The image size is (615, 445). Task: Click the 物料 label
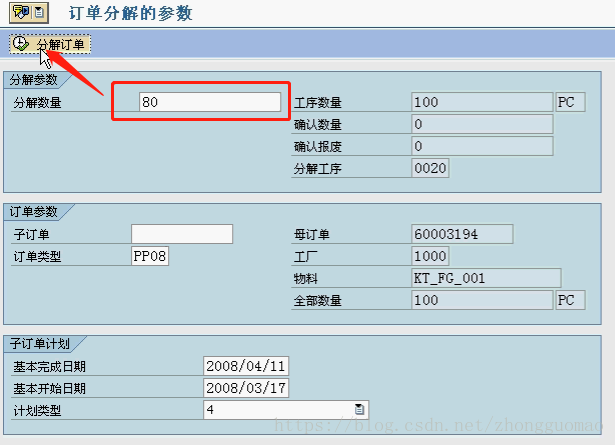(306, 279)
